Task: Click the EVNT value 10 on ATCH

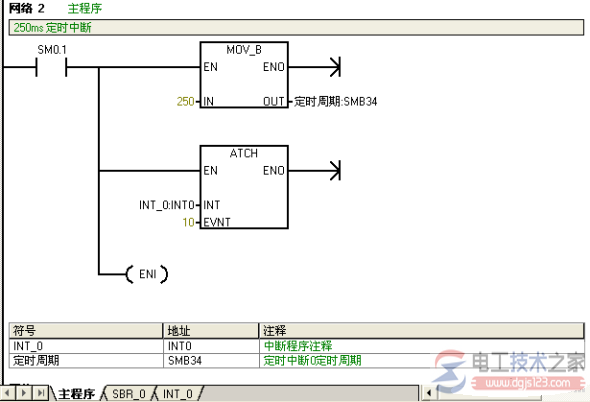Action: pyautogui.click(x=189, y=222)
